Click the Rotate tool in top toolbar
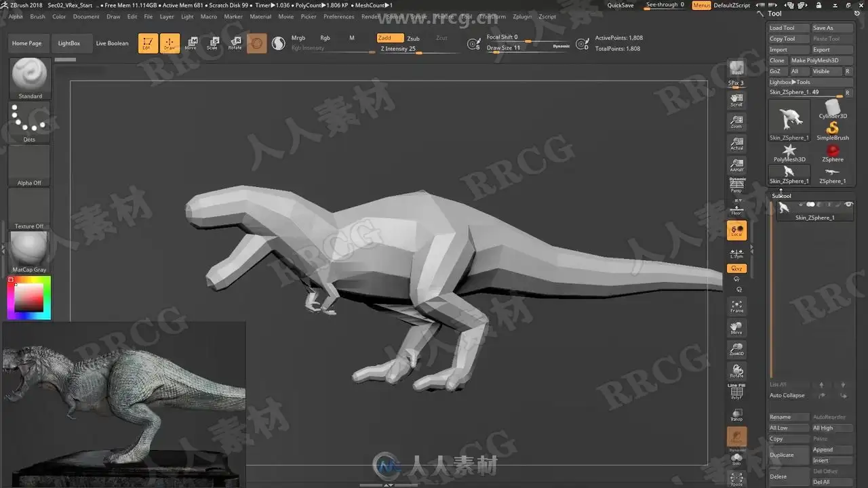868x488 pixels. click(235, 43)
